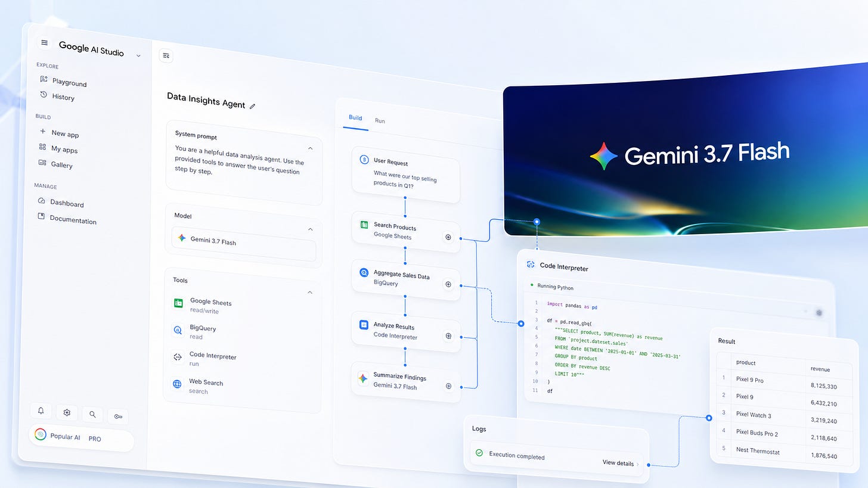This screenshot has width=868, height=488.
Task: Switch to the Run tab
Action: pos(380,120)
